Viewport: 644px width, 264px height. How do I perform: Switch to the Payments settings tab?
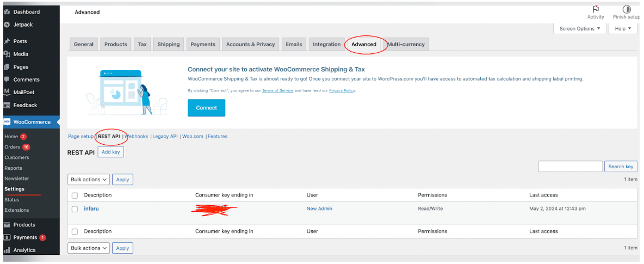[203, 45]
